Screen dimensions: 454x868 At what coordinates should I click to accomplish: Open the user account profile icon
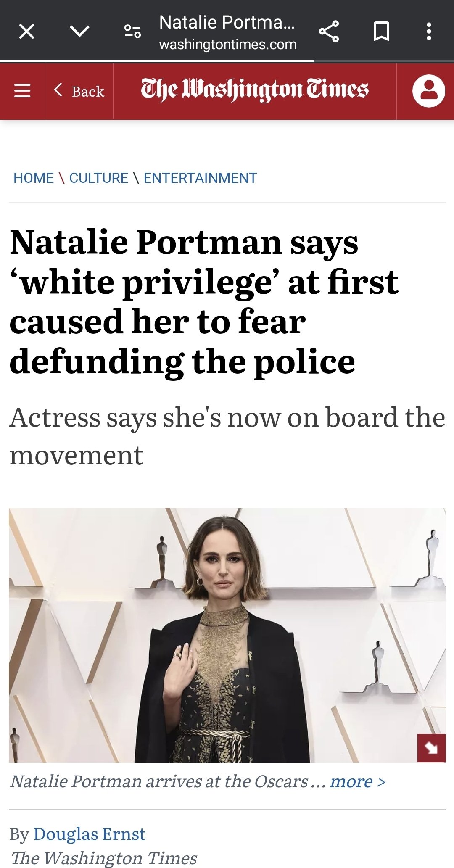(428, 91)
